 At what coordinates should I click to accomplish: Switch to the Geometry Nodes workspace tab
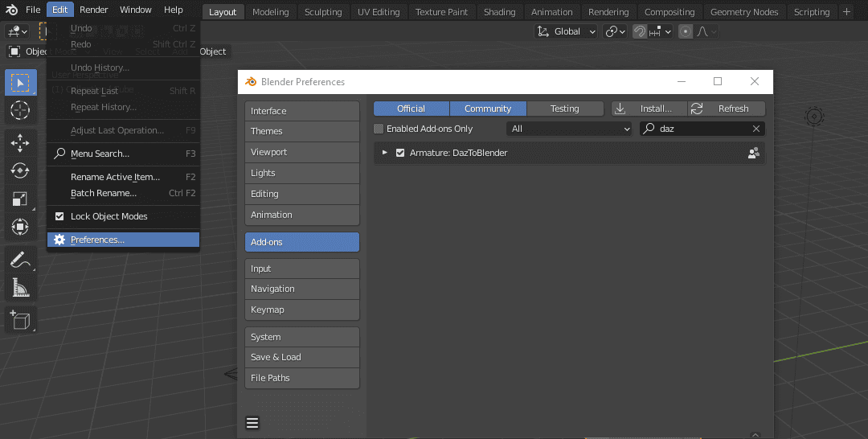click(x=744, y=11)
